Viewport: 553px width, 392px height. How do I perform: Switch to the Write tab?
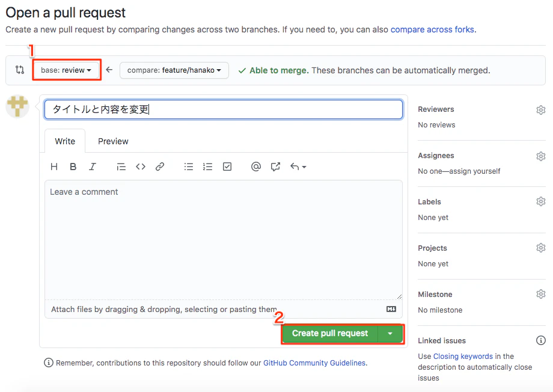coord(65,141)
